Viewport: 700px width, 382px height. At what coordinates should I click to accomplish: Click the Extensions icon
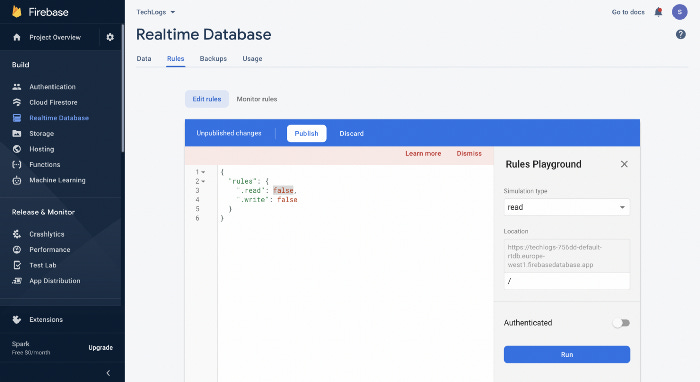[17, 320]
